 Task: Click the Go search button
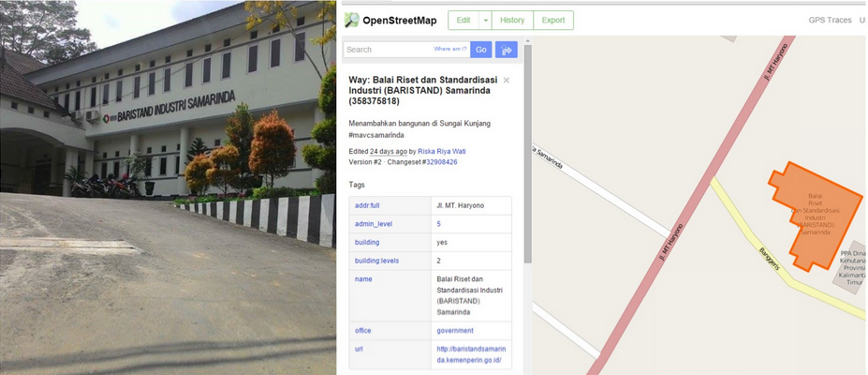[481, 50]
